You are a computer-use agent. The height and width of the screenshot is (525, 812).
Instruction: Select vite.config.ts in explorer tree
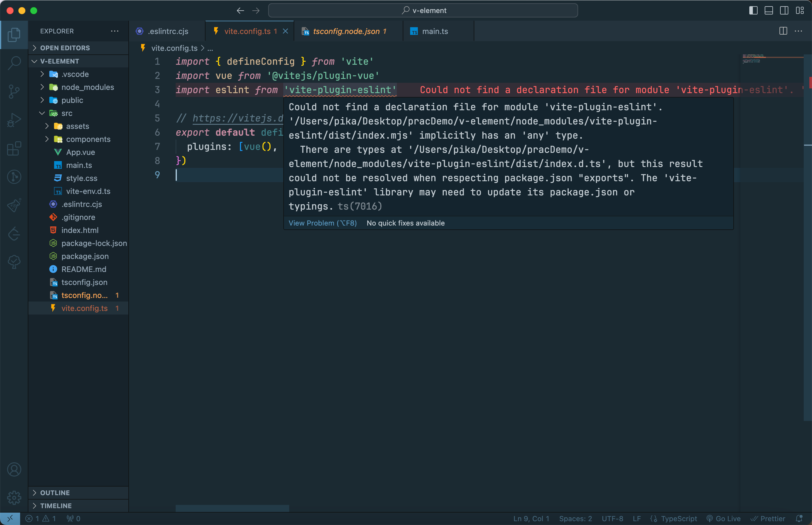coord(78,308)
